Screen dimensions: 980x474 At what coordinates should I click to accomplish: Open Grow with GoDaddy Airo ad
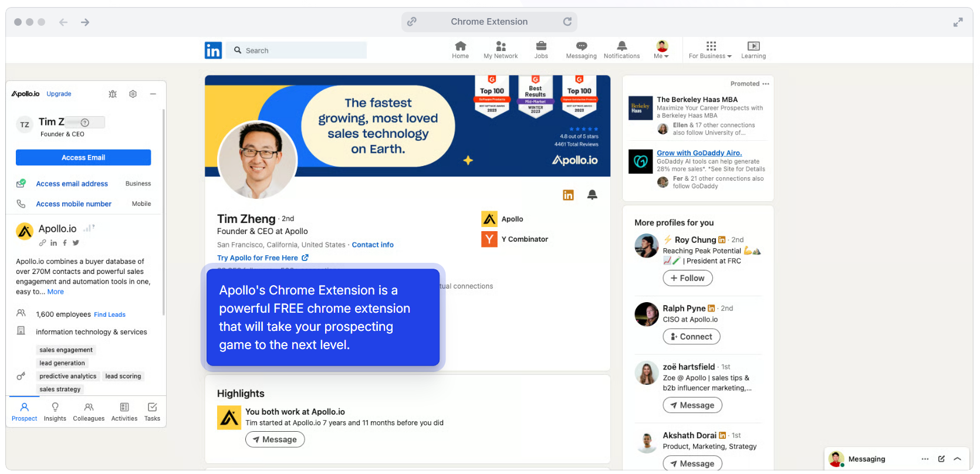click(699, 153)
